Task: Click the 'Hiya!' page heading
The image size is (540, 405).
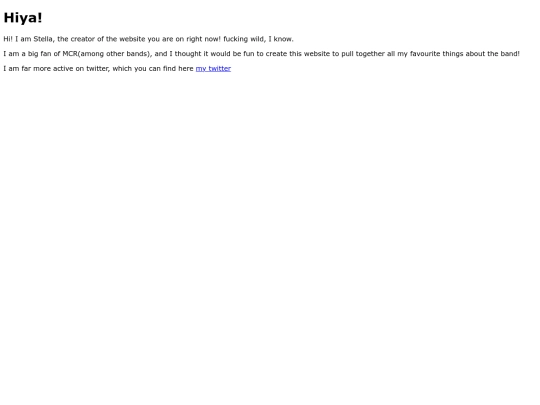Action: click(23, 18)
